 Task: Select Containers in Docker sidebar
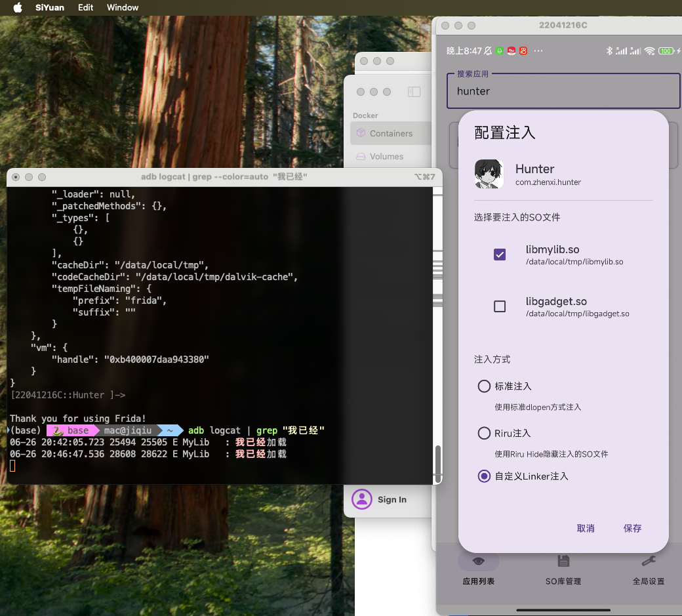tap(390, 133)
